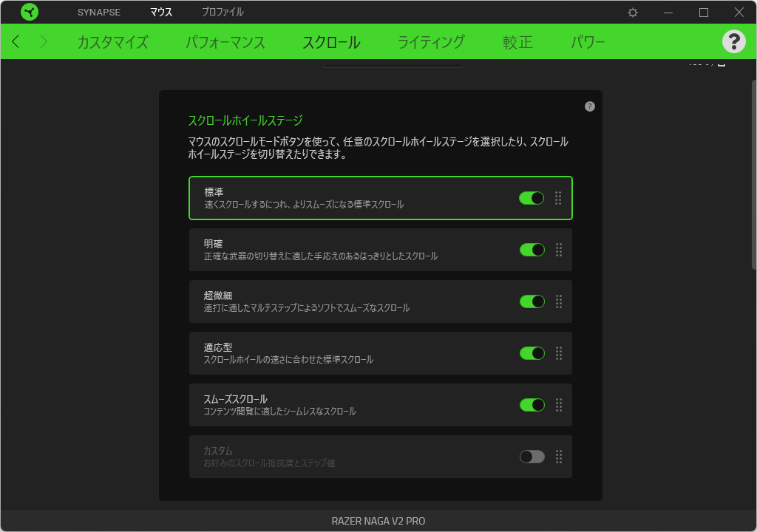This screenshot has width=757, height=532.
Task: Disable the 超微細 scroll stage
Action: pos(532,301)
